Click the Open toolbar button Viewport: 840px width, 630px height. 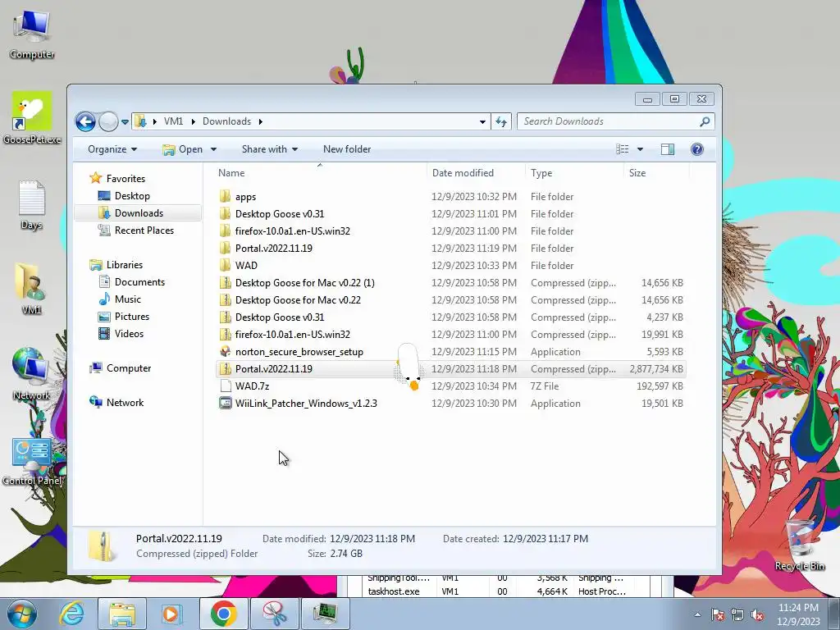pos(183,149)
